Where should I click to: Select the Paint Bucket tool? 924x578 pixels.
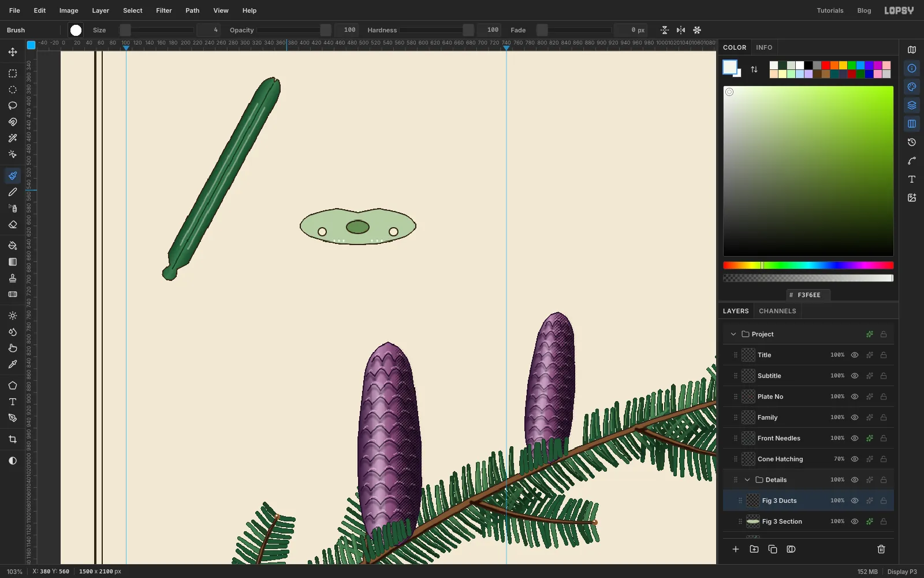point(13,246)
